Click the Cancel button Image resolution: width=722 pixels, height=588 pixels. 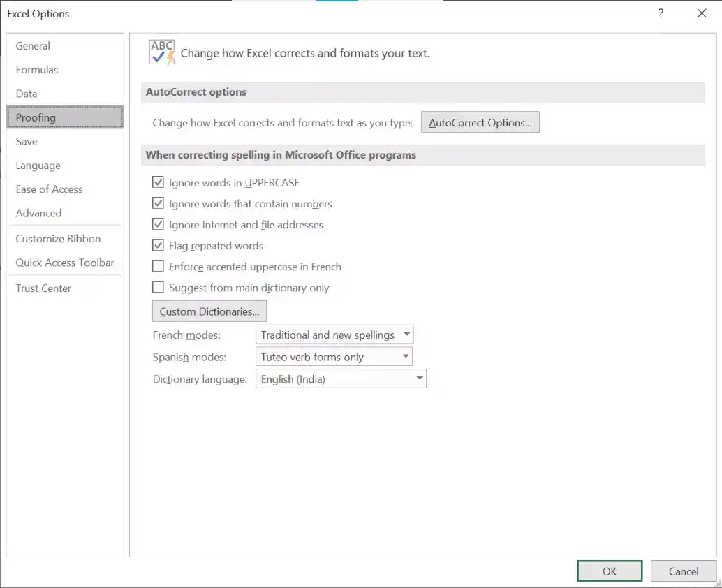pos(684,571)
